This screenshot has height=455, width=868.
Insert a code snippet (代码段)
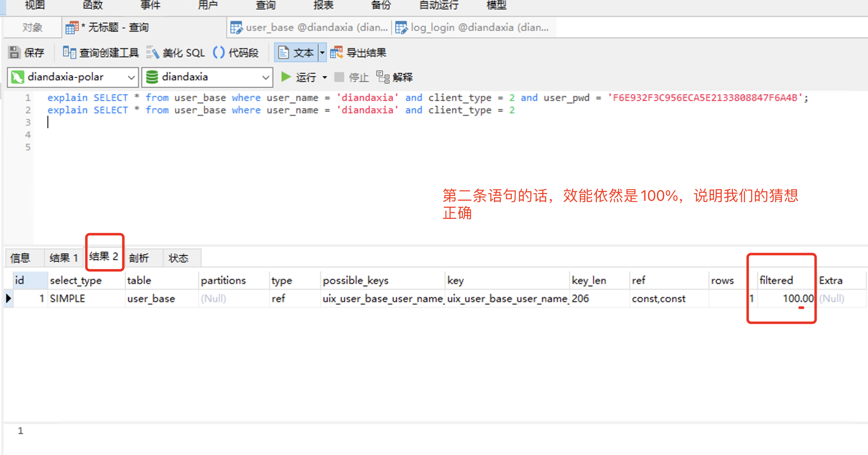pos(219,53)
